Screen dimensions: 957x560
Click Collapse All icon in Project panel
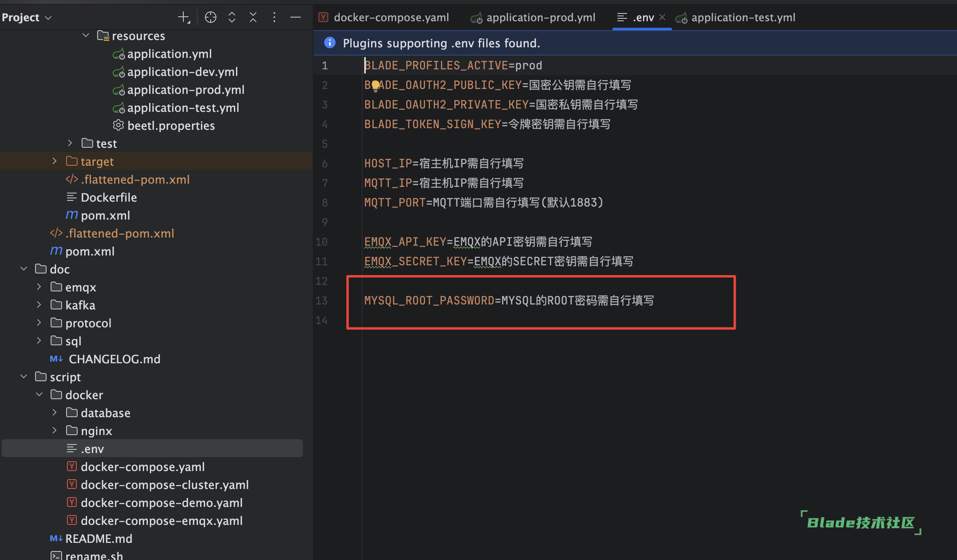tap(253, 17)
